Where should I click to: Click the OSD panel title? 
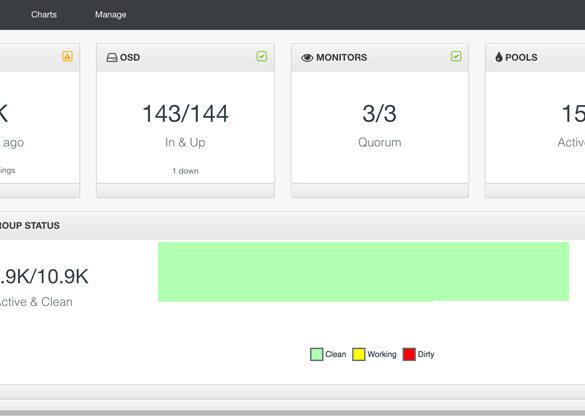click(130, 57)
